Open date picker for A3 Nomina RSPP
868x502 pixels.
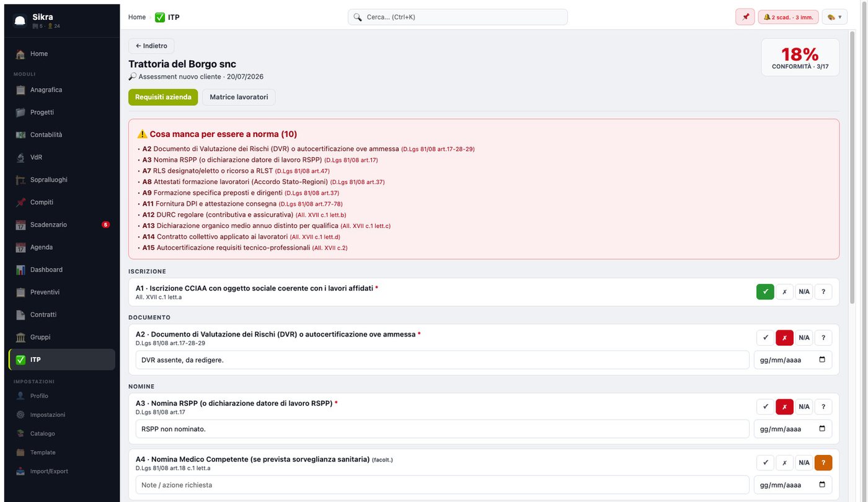(822, 428)
